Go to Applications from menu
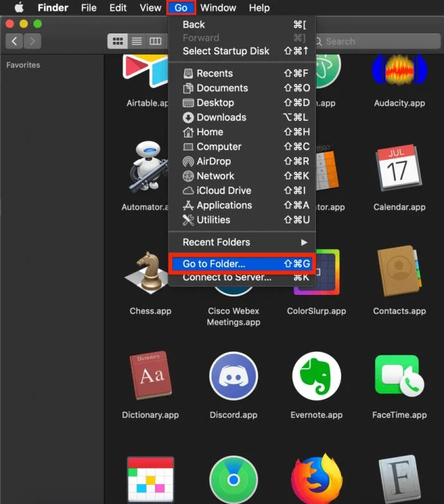444x504 pixels. 242,205
